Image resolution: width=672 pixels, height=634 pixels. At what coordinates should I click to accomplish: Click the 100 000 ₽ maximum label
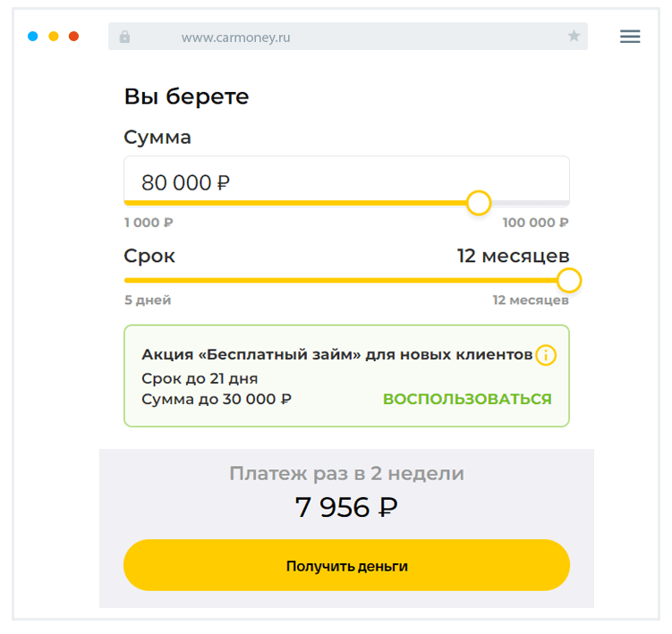click(x=535, y=223)
